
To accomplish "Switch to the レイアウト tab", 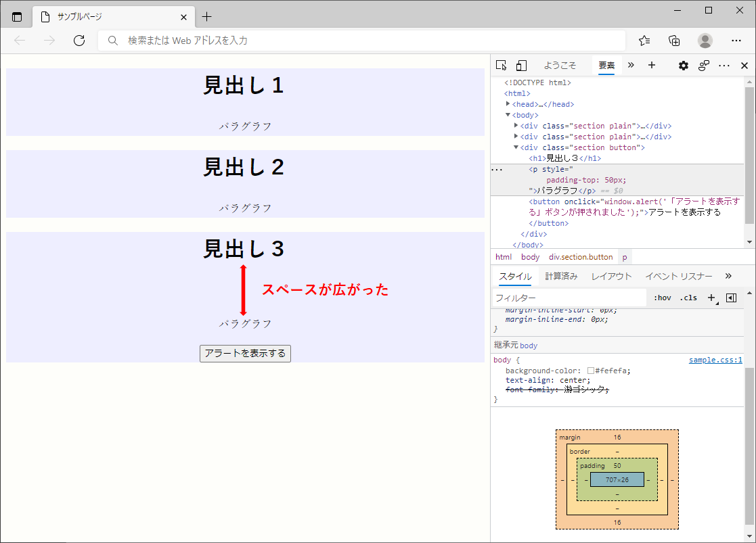I will (613, 276).
